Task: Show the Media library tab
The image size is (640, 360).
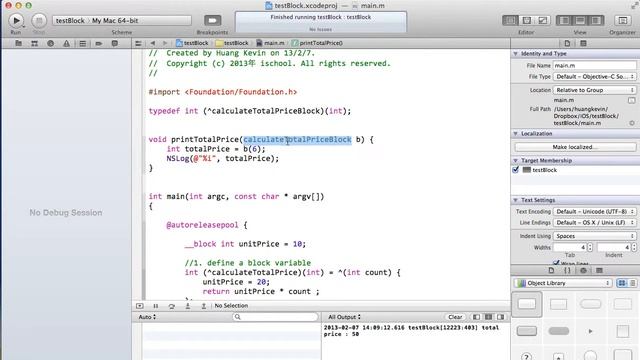Action: 599,270
